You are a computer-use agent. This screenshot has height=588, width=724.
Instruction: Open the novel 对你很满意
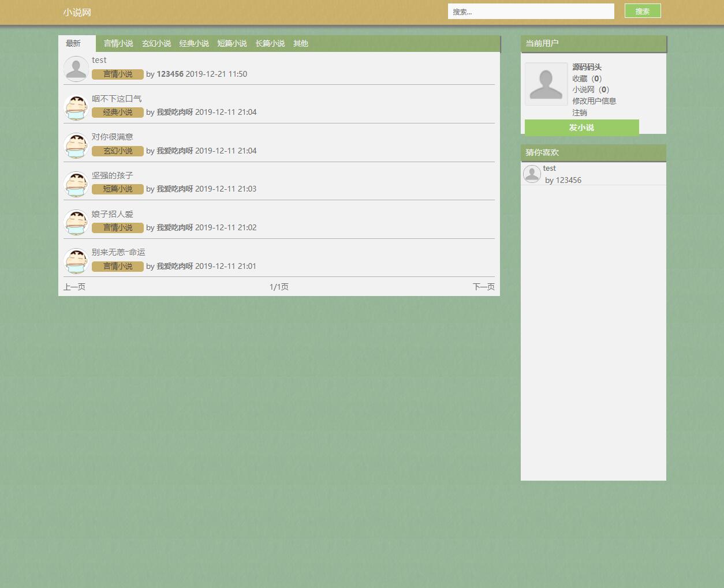(x=113, y=137)
